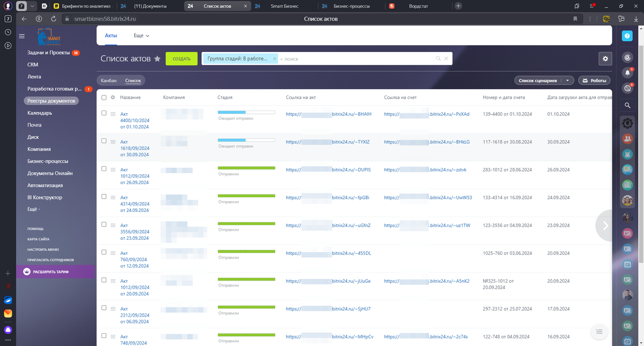Open chat messages icon with red badge
The width and height of the screenshot is (644, 346).
pyautogui.click(x=627, y=89)
